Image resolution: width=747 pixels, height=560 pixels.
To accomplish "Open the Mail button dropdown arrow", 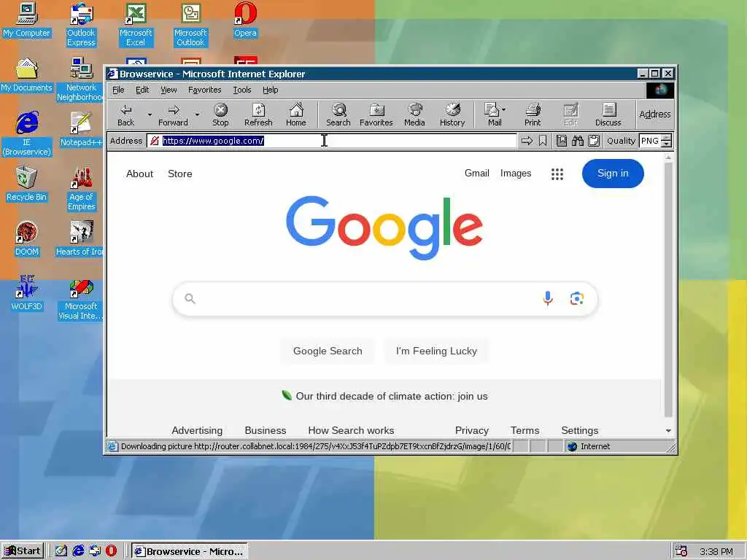I will pyautogui.click(x=504, y=109).
